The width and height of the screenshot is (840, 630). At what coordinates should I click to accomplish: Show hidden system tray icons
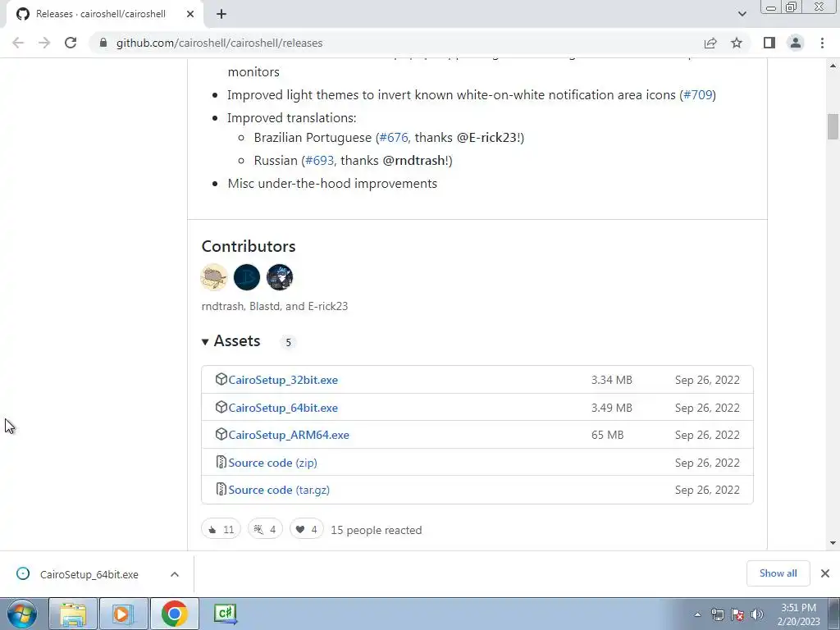(x=697, y=615)
